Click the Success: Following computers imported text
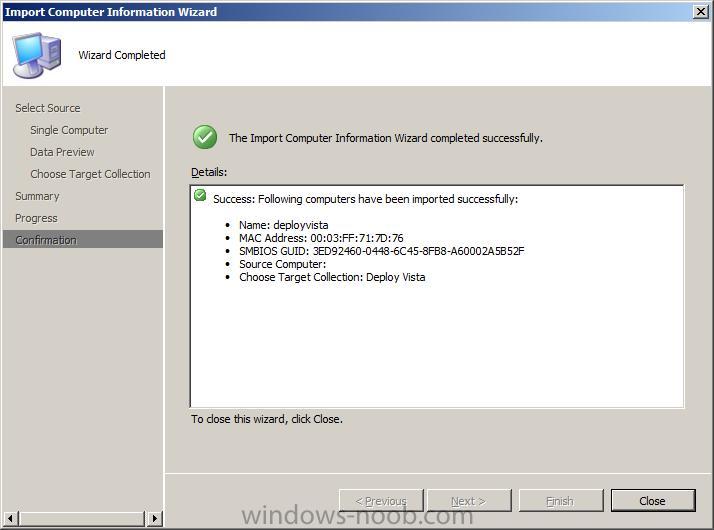The image size is (714, 530). coord(365,199)
